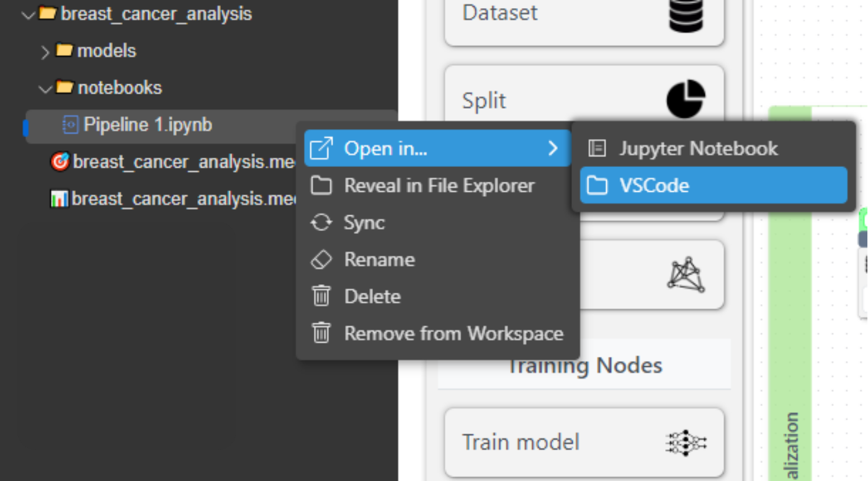The width and height of the screenshot is (868, 481).
Task: Click the Split pie chart icon
Action: 686,99
